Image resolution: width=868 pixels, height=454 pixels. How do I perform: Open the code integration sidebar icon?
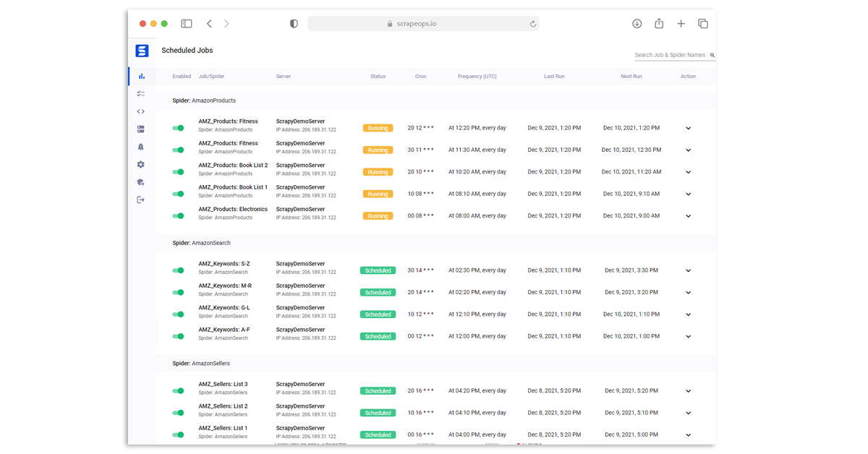(142, 111)
